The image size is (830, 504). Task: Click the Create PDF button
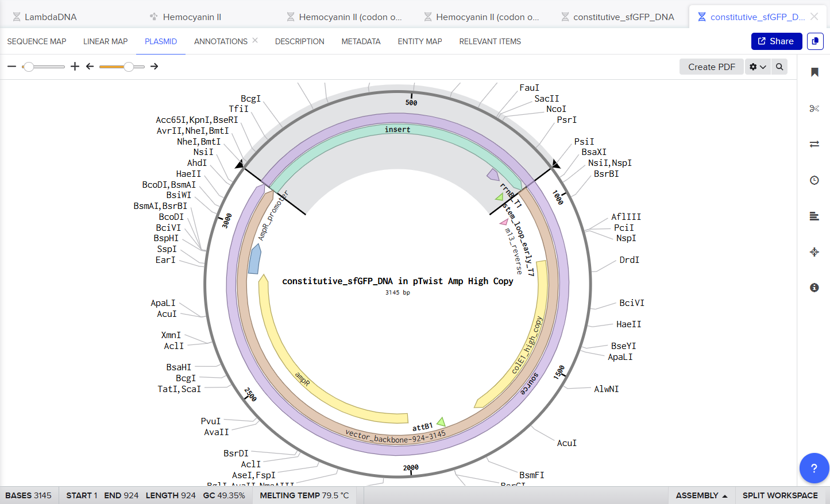pos(711,67)
